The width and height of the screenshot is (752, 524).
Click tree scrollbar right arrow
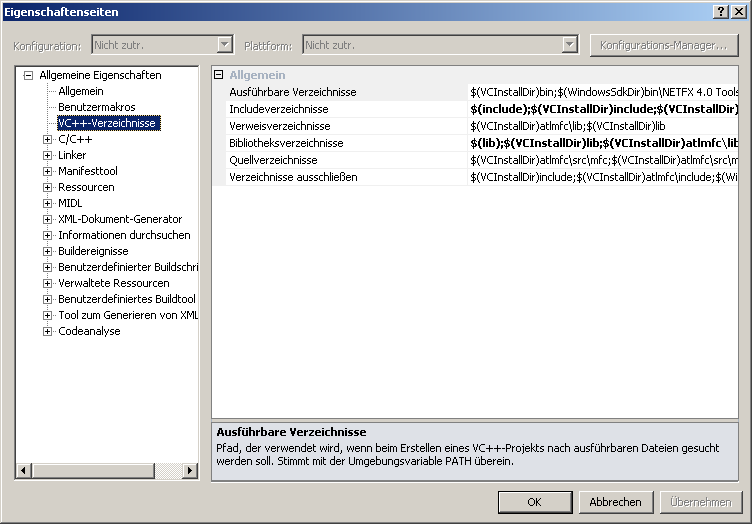tap(190, 471)
